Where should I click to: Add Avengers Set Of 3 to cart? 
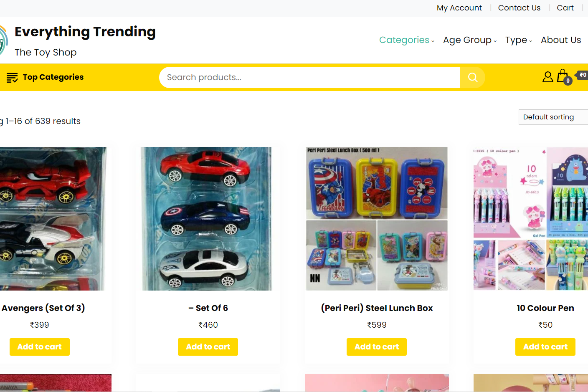click(40, 347)
